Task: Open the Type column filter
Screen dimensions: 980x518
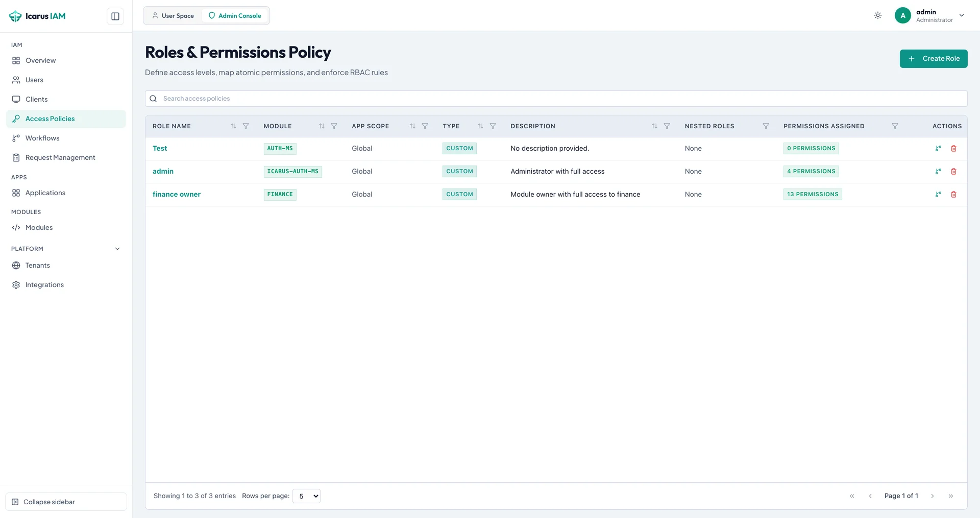Action: coord(493,126)
